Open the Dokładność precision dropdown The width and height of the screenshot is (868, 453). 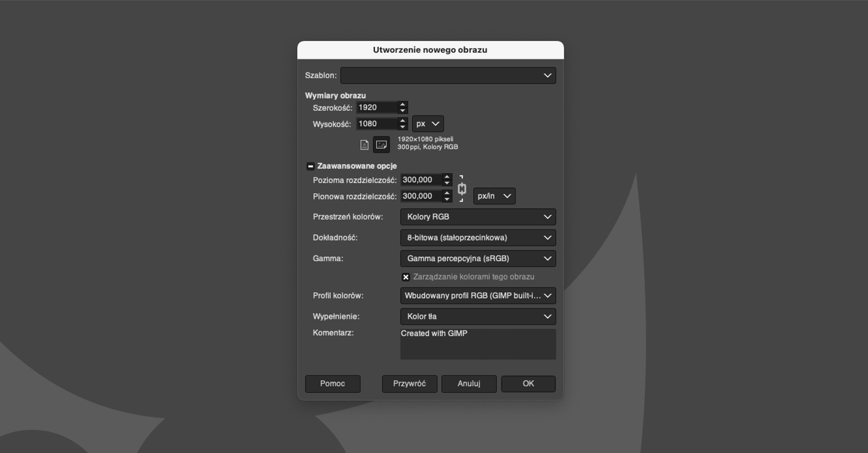(477, 238)
